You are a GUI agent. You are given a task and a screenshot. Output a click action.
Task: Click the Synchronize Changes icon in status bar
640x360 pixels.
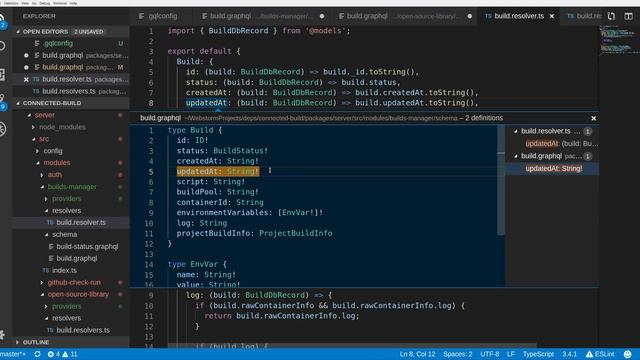tap(38, 354)
